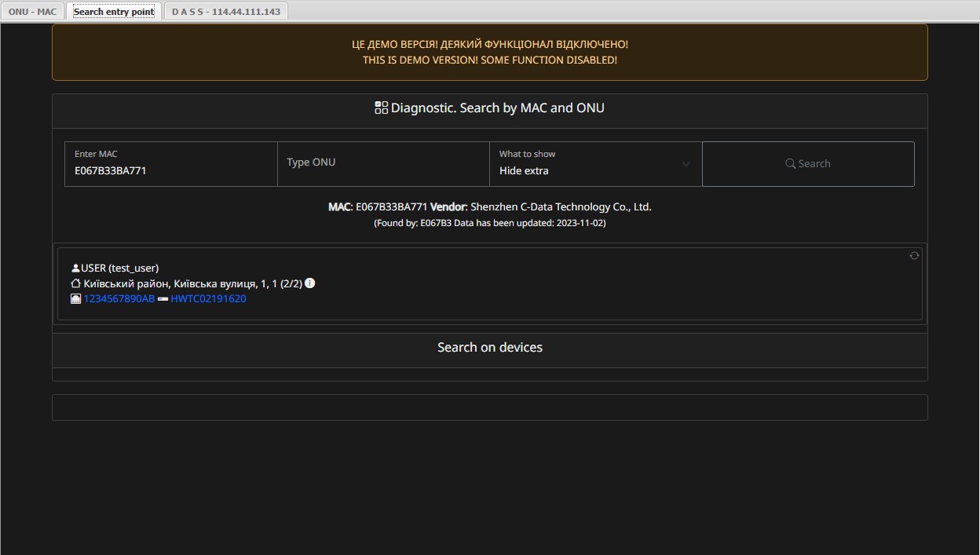This screenshot has height=555, width=980.
Task: Select the Search entry point tab
Action: coord(114,11)
